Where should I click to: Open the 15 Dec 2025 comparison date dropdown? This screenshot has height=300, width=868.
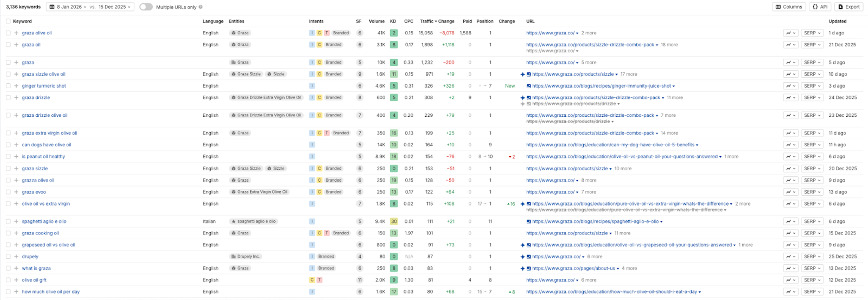tap(115, 7)
